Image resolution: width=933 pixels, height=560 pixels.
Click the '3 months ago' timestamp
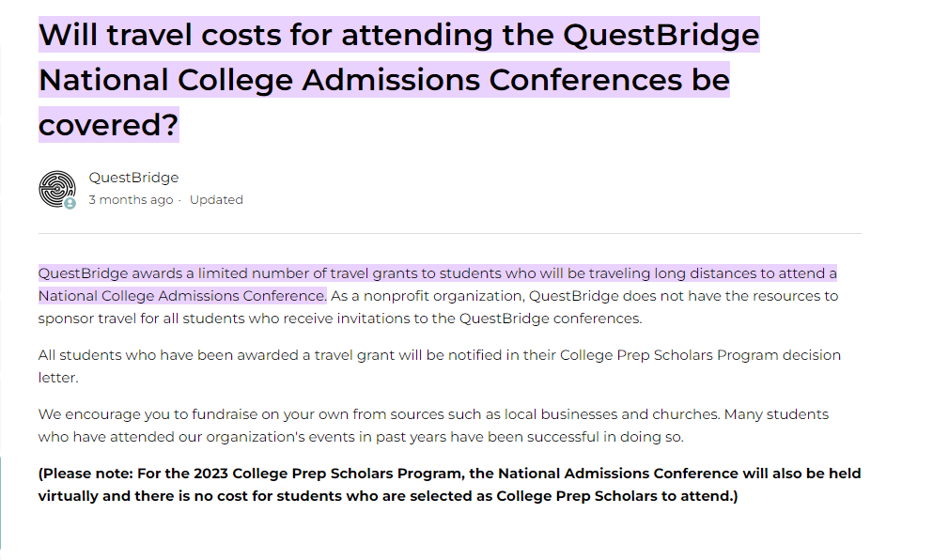(x=131, y=199)
